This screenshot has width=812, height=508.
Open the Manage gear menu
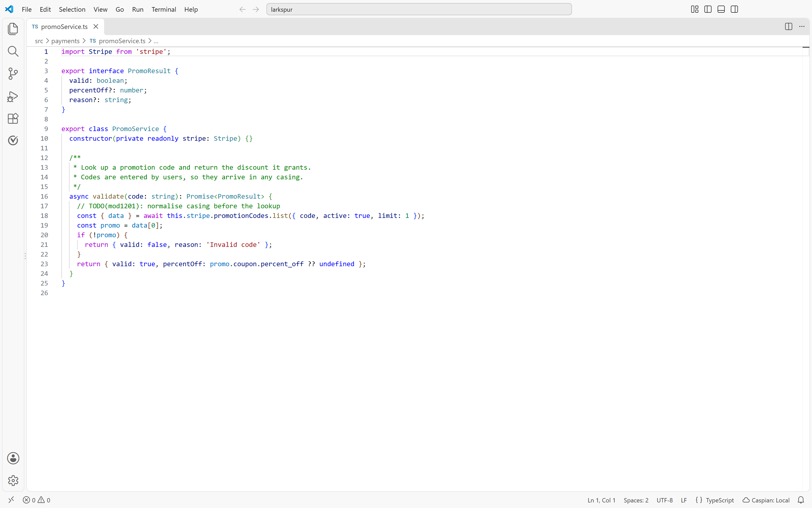[13, 481]
